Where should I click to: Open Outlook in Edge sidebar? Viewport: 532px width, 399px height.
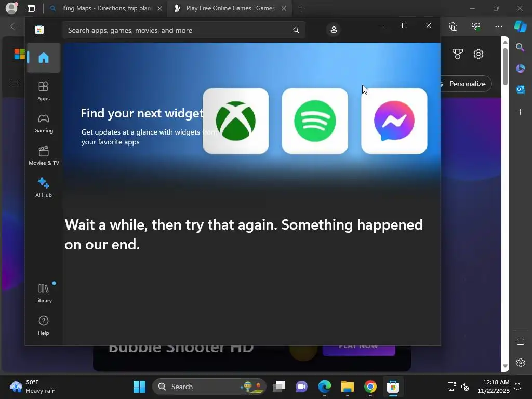pos(520,90)
